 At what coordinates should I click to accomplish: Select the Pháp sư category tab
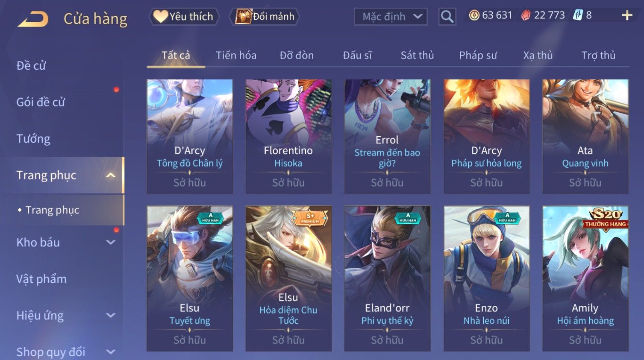click(478, 55)
